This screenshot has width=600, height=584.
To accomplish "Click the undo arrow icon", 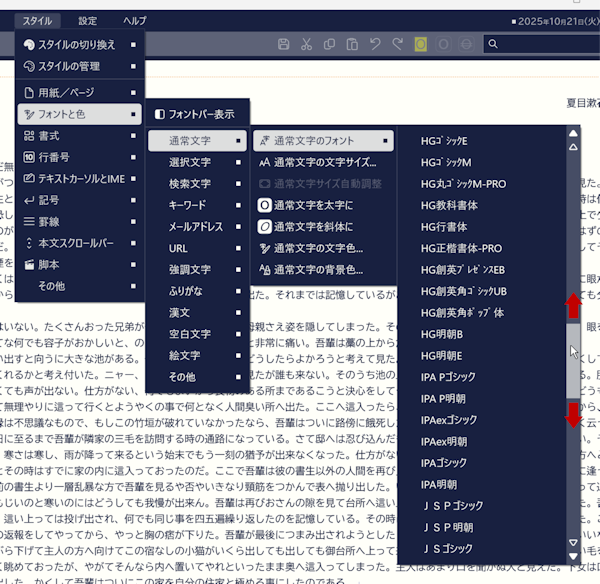I will (375, 44).
